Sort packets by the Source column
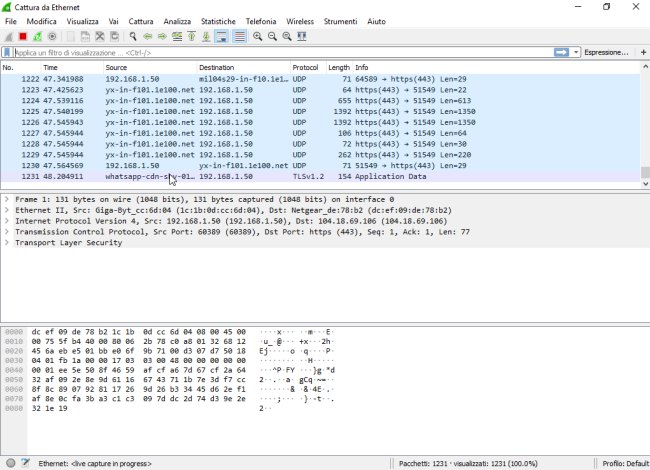The width and height of the screenshot is (650, 470). click(x=150, y=67)
